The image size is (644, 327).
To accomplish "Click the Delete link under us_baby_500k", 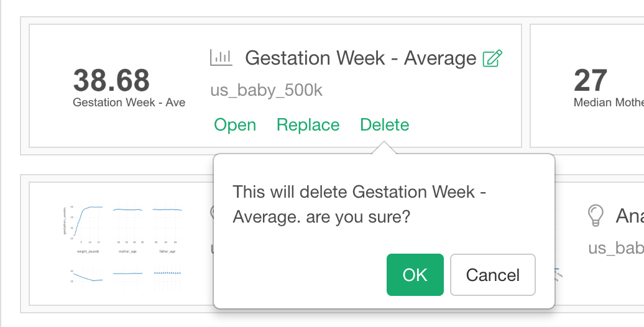I will click(384, 125).
